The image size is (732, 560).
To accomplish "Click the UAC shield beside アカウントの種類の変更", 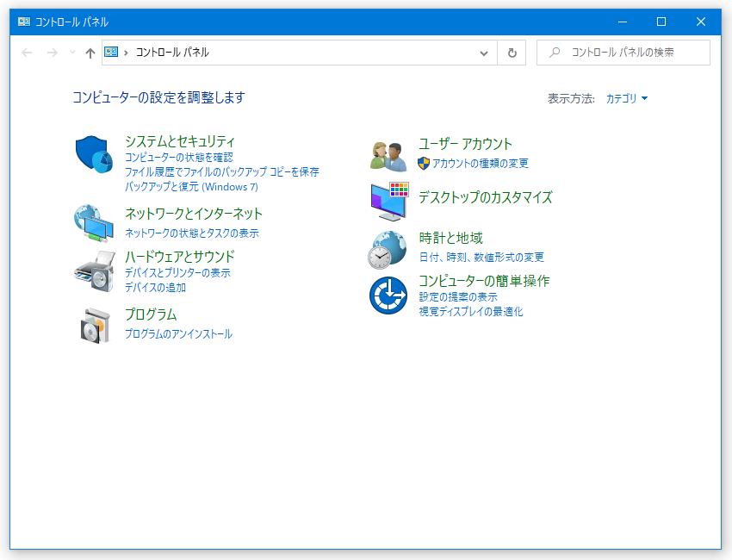I will (424, 164).
